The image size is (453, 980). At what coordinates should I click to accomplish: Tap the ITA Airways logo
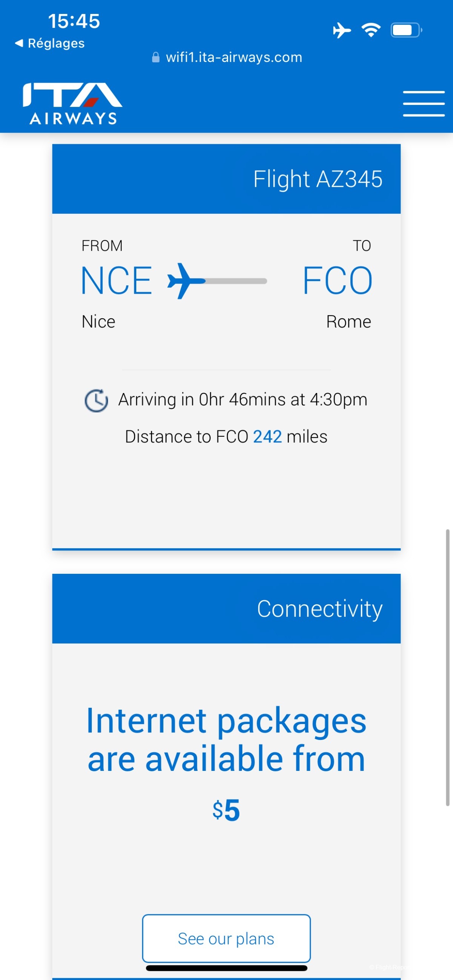[x=72, y=103]
